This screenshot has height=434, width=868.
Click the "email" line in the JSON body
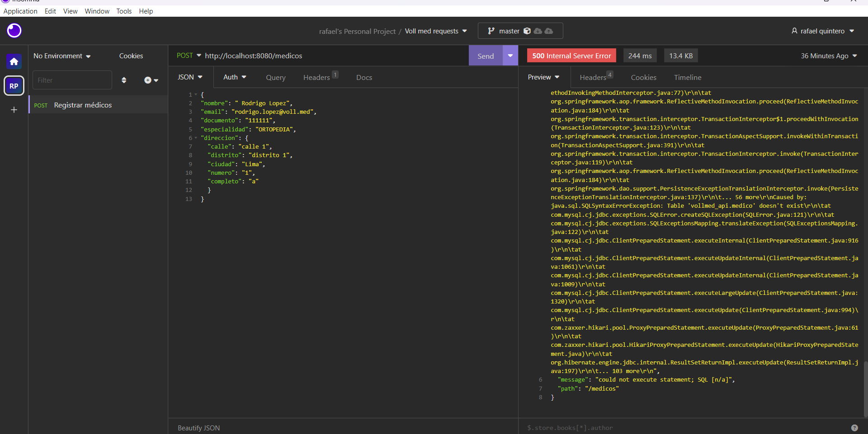(x=259, y=112)
